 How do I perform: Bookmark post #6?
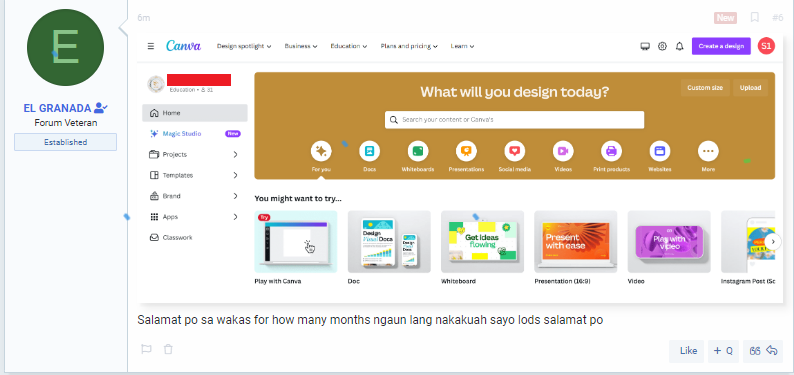point(755,18)
